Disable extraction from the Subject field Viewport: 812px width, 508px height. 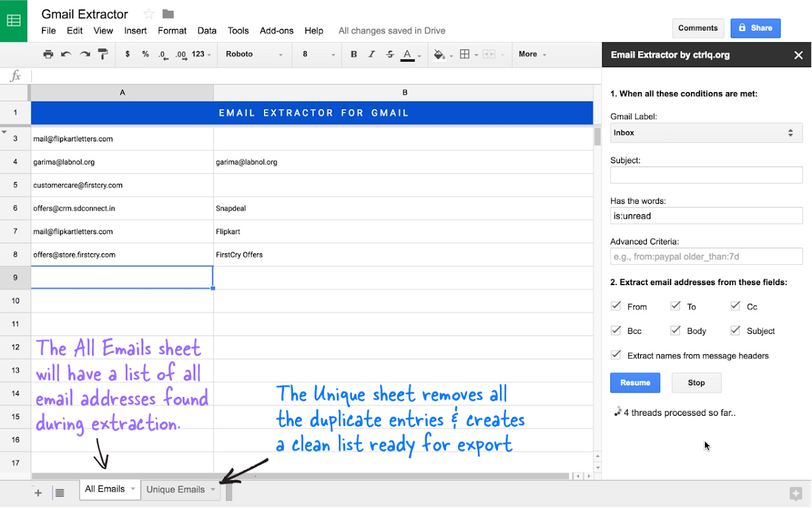point(735,331)
